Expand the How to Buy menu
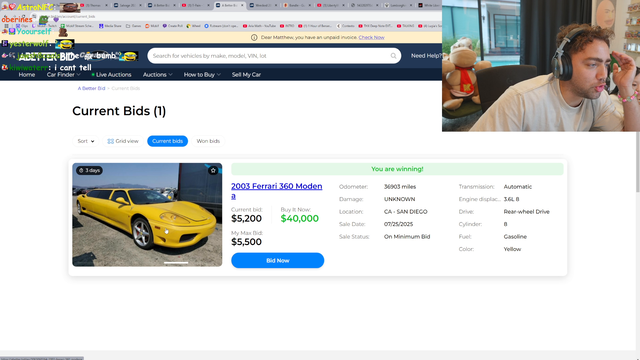This screenshot has width=640, height=360. click(x=202, y=75)
